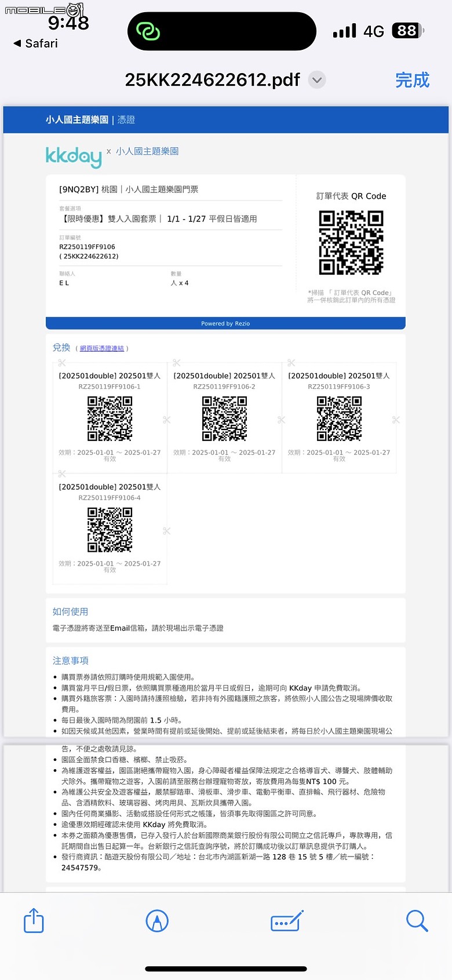Tap QR code for voucher RZ250119FF9106-3
The height and width of the screenshot is (980, 452).
click(x=339, y=418)
